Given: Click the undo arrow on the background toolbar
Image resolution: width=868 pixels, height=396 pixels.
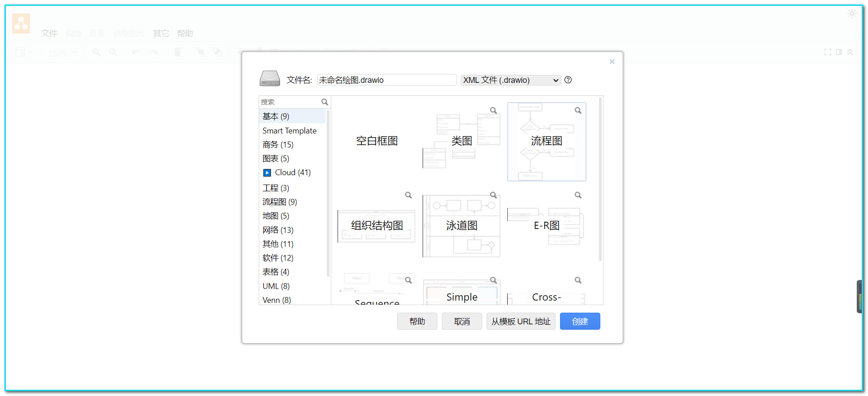Looking at the screenshot, I should tap(136, 52).
